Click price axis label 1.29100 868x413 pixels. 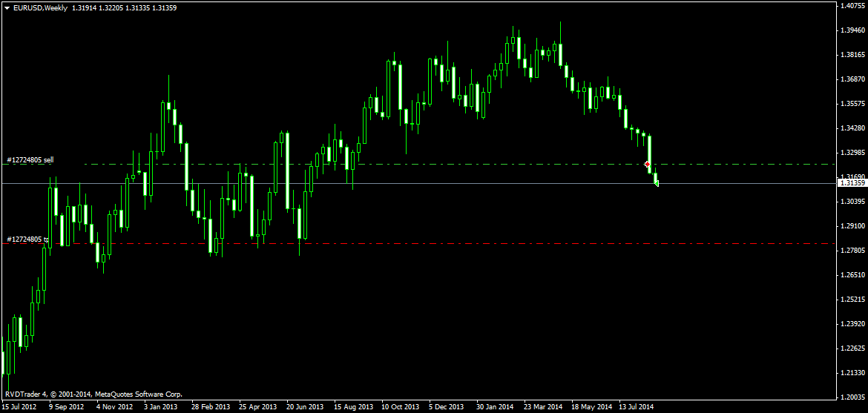[x=852, y=226]
